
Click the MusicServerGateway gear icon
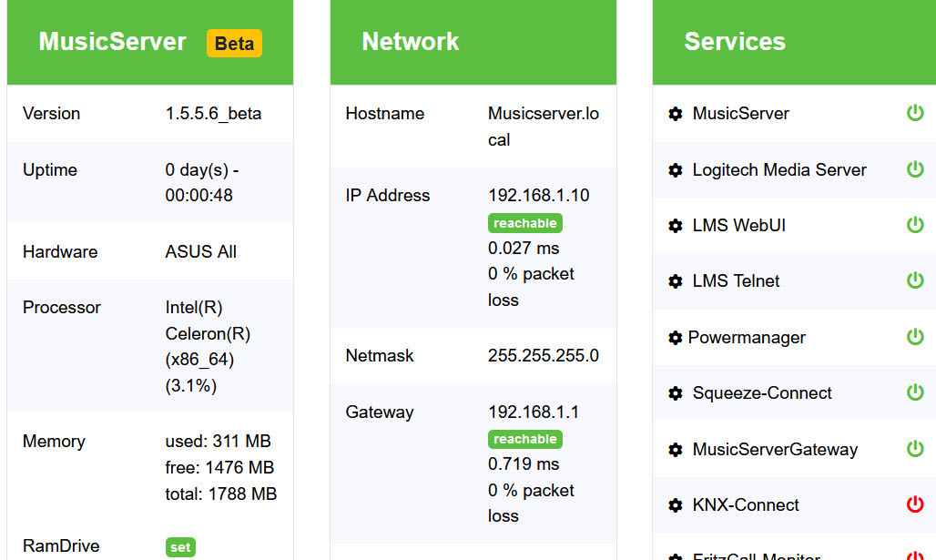pos(676,450)
